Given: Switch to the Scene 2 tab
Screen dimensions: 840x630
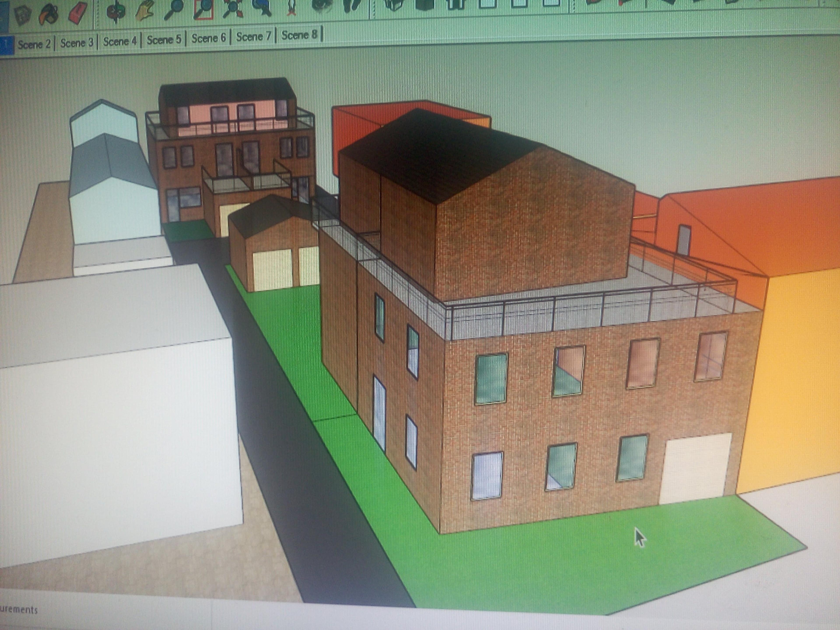Looking at the screenshot, I should pos(34,44).
